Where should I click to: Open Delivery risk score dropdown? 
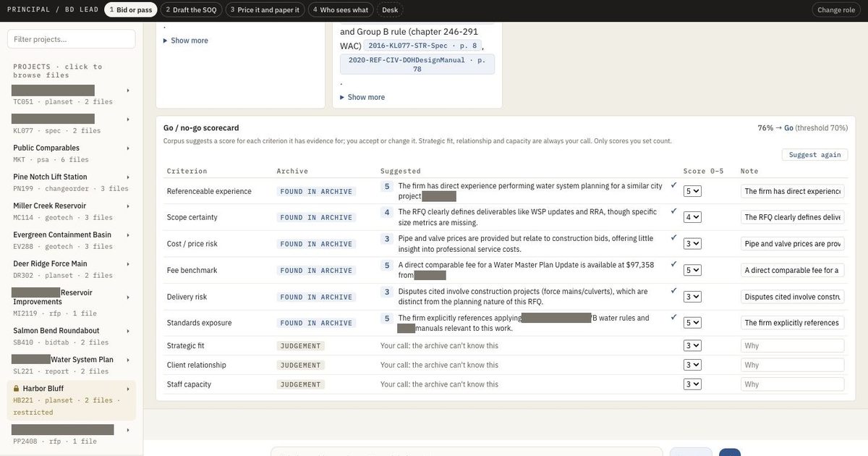692,297
